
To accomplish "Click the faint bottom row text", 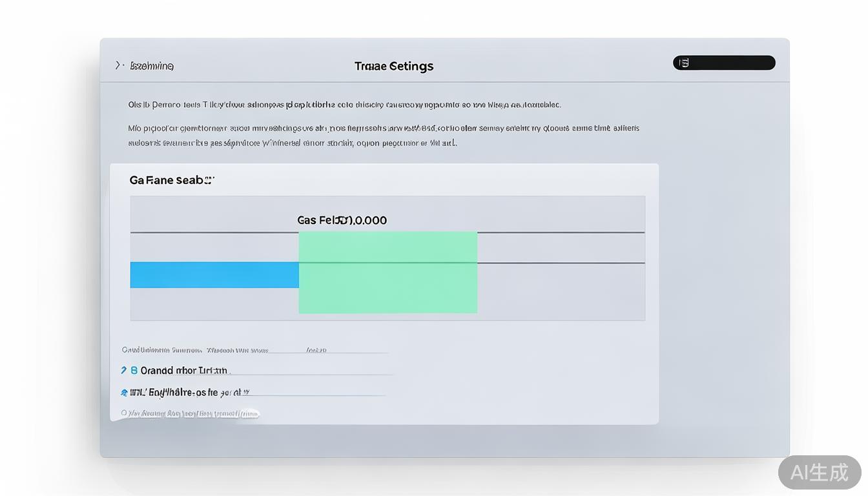I will 194,413.
